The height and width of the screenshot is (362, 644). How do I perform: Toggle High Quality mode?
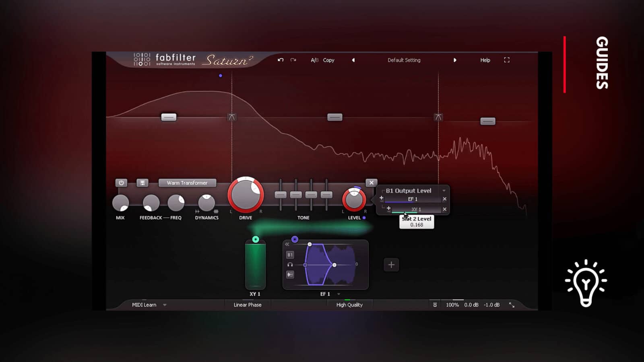pyautogui.click(x=349, y=305)
